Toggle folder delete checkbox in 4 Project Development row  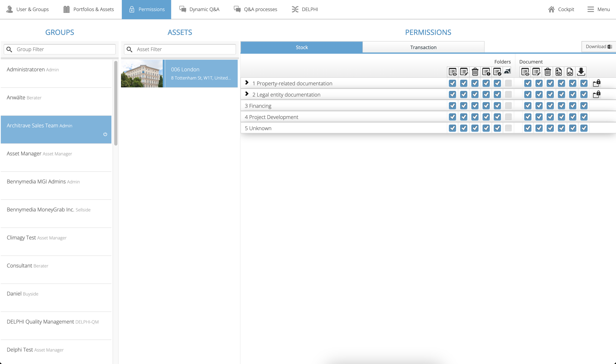[475, 117]
